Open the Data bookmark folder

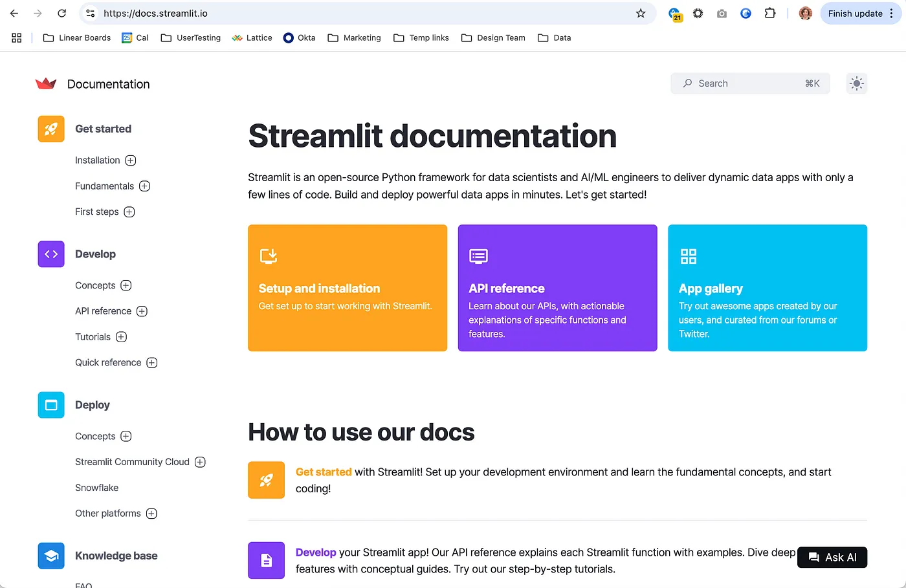tap(555, 38)
